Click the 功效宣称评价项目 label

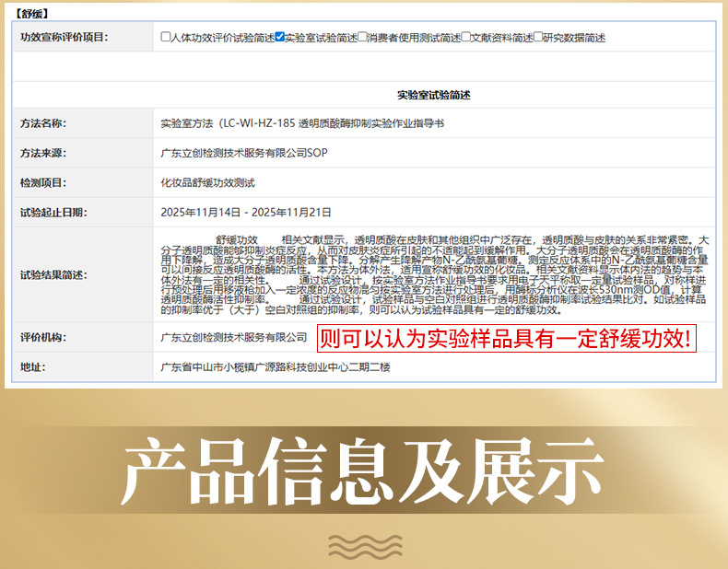coord(65,37)
